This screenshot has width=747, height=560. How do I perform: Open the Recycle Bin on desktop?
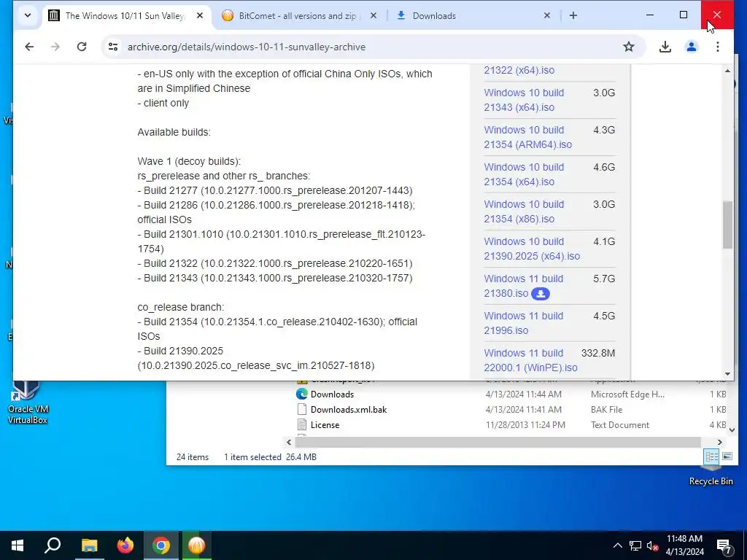711,475
